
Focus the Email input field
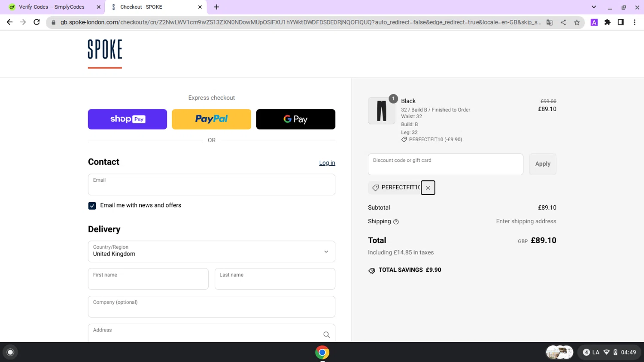pyautogui.click(x=212, y=185)
